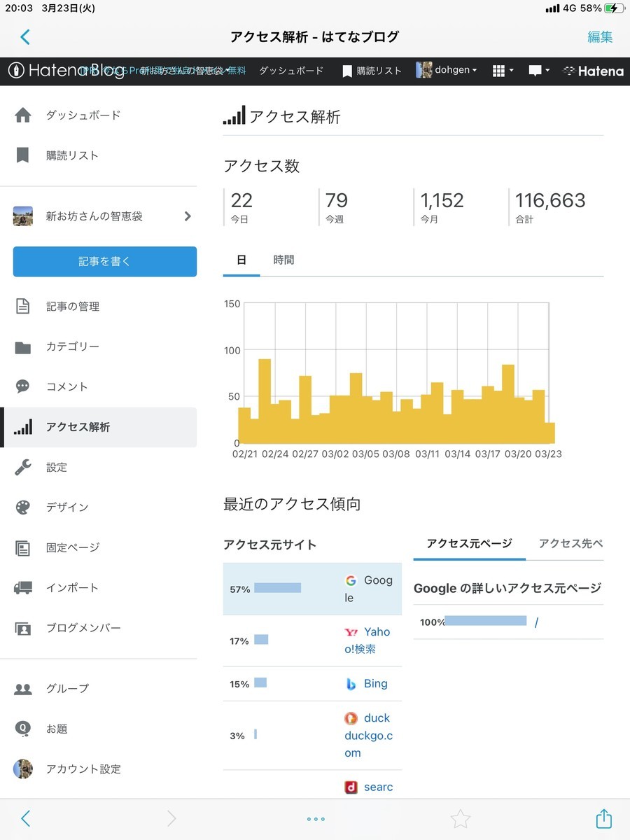Open 設定 text in the sidebar

point(57,467)
